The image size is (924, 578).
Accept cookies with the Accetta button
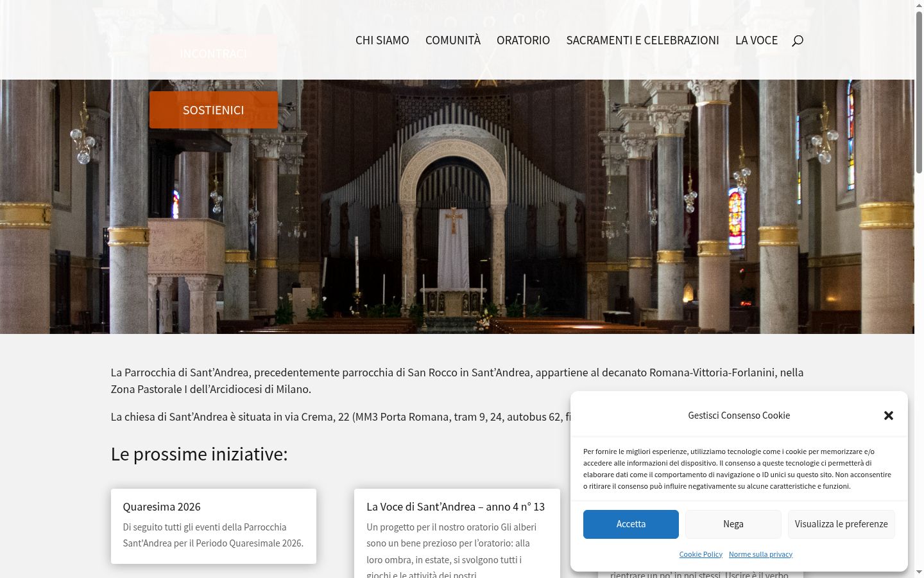point(631,524)
